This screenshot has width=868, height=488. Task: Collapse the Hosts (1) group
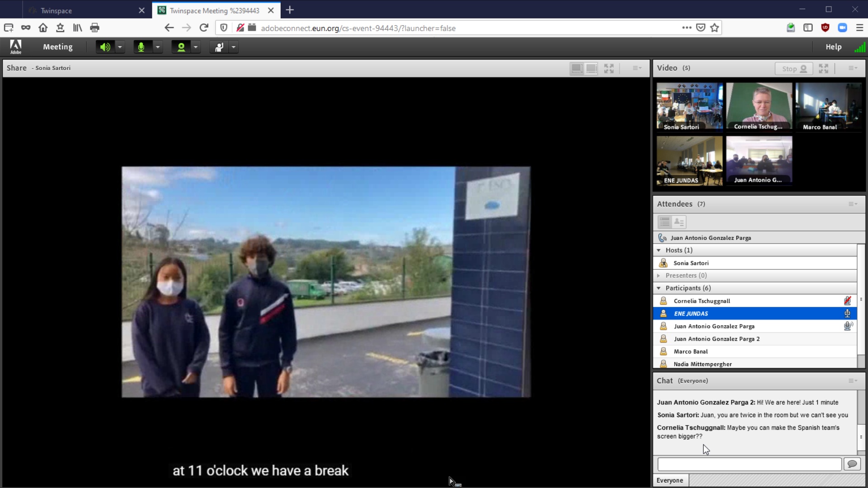pyautogui.click(x=659, y=250)
